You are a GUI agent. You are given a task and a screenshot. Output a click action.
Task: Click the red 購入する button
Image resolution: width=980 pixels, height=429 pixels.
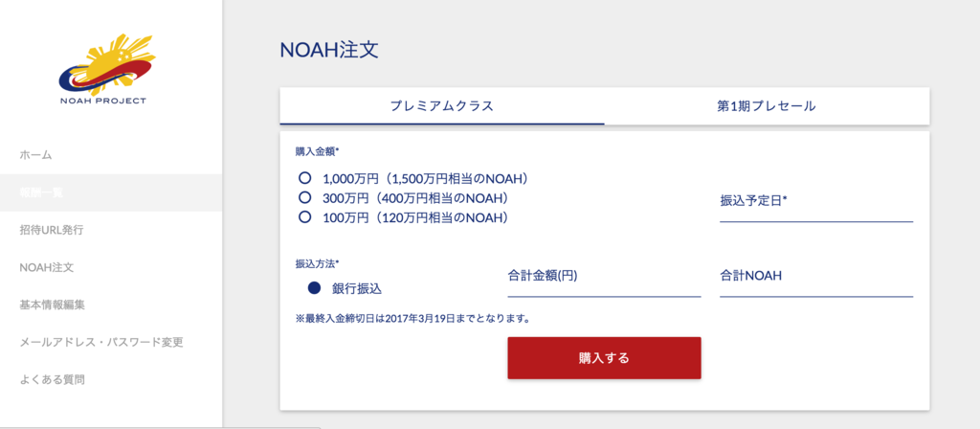pos(604,358)
